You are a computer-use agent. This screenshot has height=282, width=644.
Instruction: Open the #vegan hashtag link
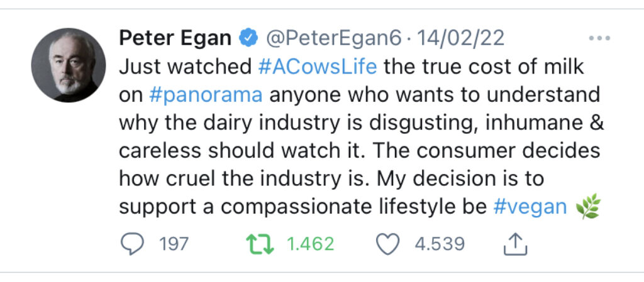[x=530, y=207]
